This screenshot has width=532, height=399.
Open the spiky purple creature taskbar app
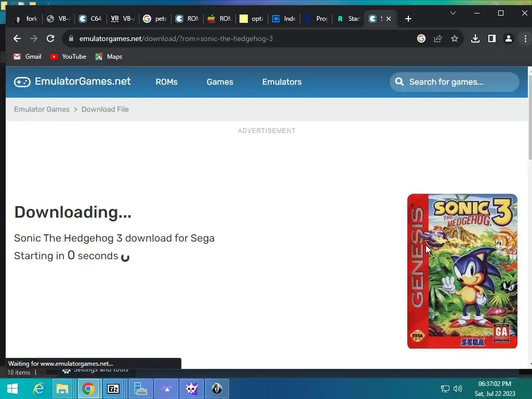pyautogui.click(x=192, y=389)
